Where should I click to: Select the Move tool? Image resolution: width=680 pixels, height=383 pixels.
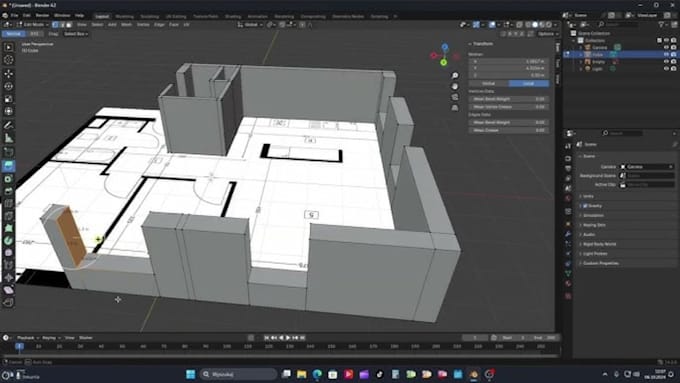[x=9, y=74]
